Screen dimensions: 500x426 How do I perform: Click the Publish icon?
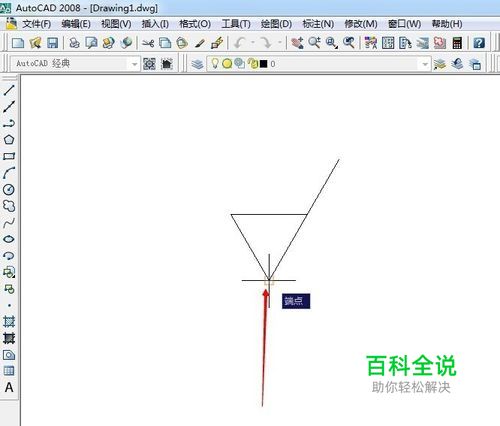pos(109,43)
